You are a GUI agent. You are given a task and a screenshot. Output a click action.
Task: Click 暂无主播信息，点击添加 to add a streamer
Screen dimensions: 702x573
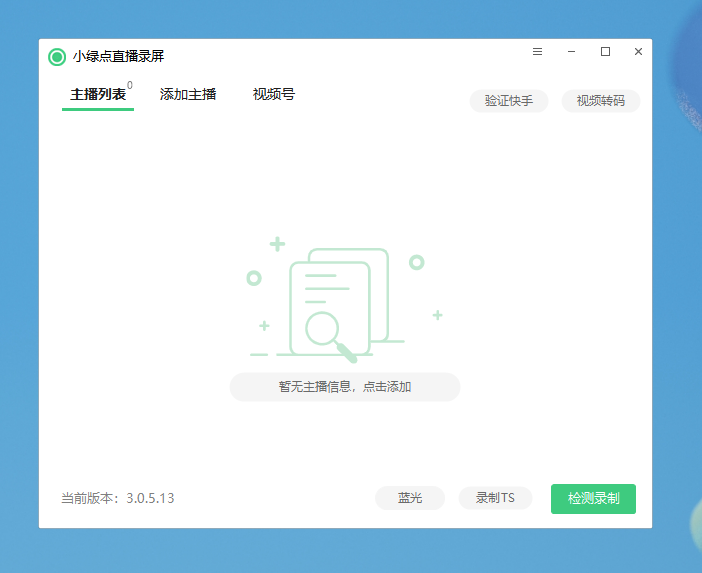[x=345, y=387]
